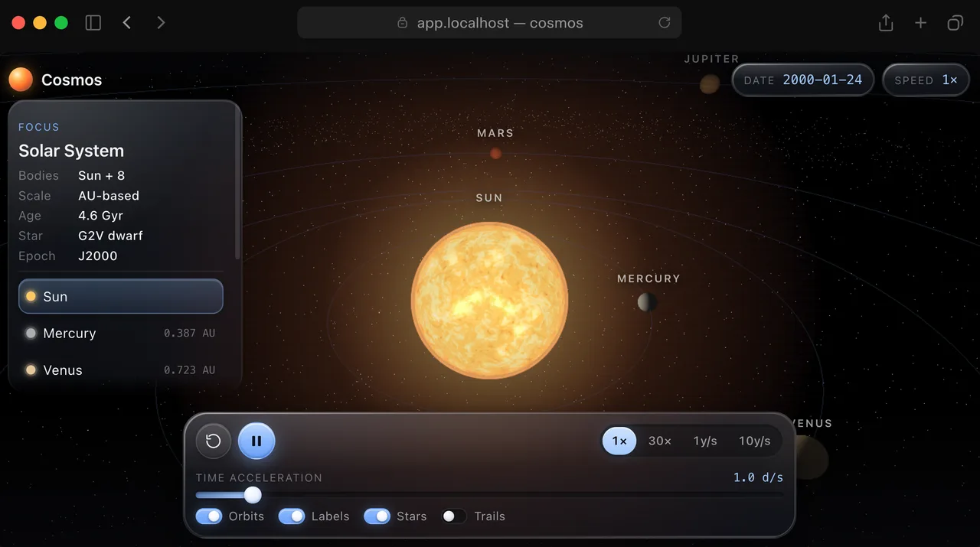Image resolution: width=980 pixels, height=547 pixels.
Task: Open a new tab with plus icon
Action: coord(920,23)
